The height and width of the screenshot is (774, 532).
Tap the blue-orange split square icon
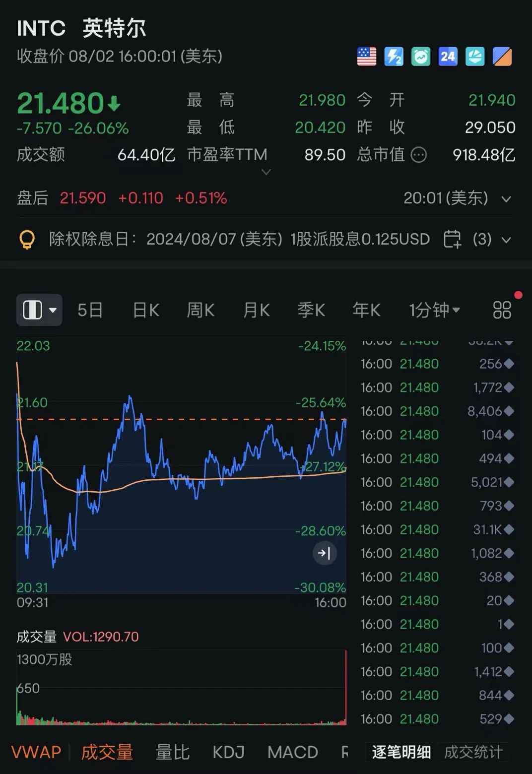click(502, 57)
